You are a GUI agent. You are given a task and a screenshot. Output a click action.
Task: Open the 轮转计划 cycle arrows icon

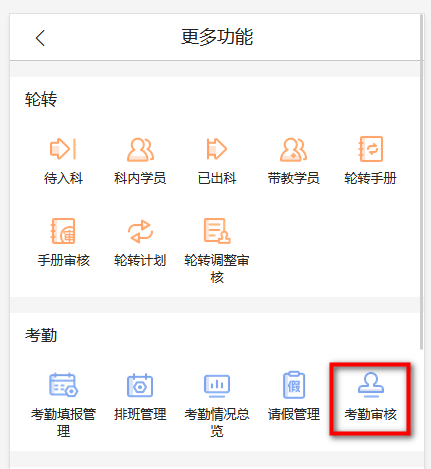click(x=140, y=231)
